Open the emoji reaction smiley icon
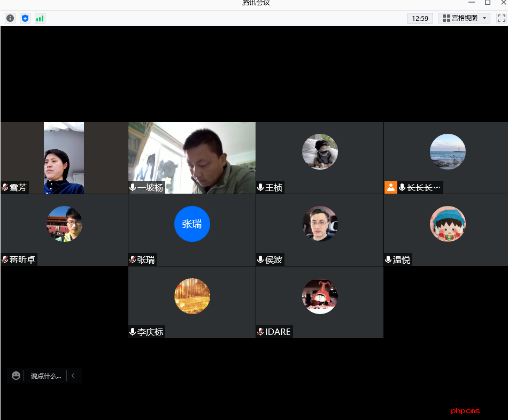508x420 pixels. [16, 376]
